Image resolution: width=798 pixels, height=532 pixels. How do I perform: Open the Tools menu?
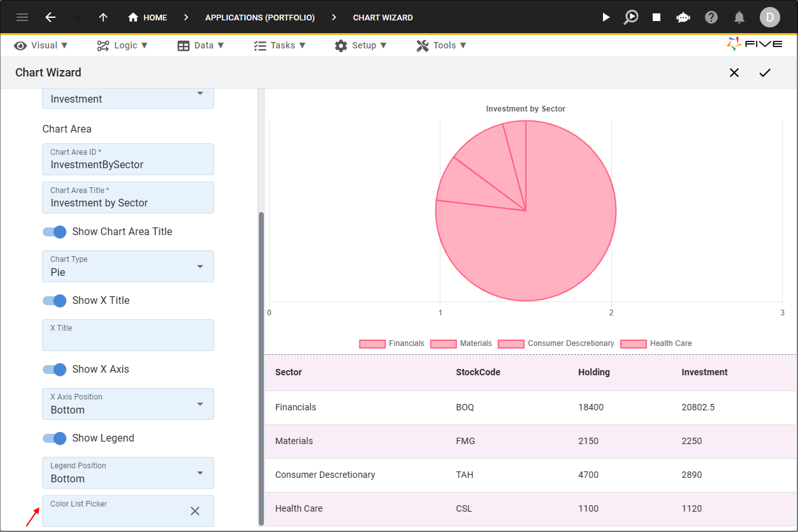(441, 45)
